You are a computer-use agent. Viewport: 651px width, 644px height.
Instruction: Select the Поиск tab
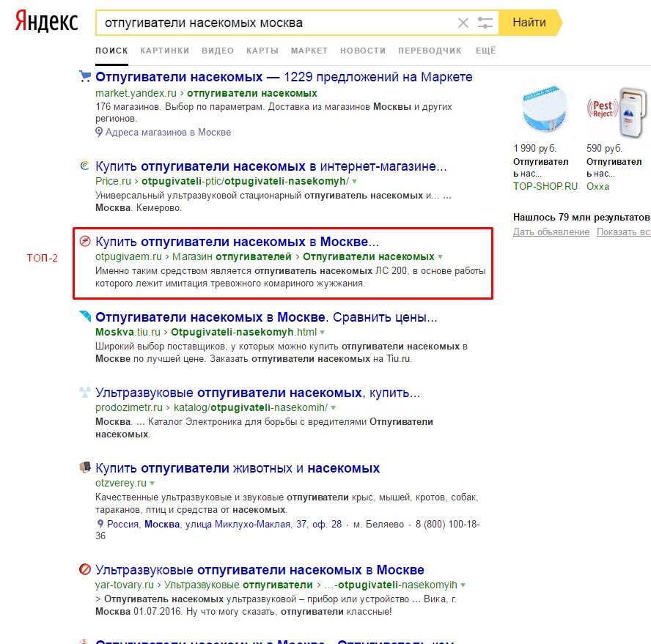click(x=111, y=51)
